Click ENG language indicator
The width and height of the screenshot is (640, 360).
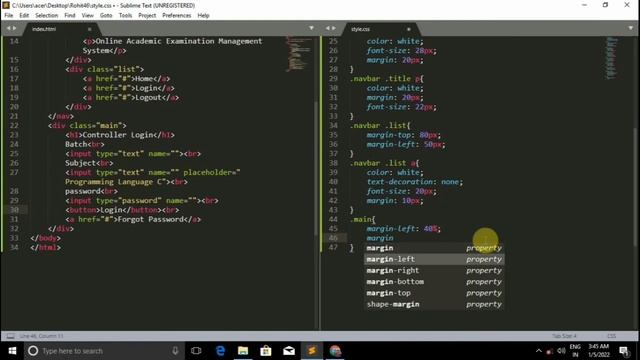pyautogui.click(x=575, y=351)
